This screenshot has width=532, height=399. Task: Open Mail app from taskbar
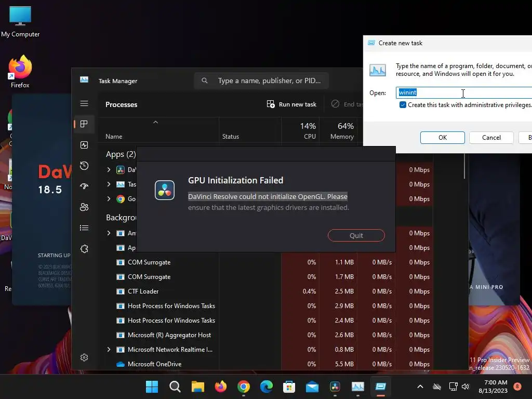click(x=312, y=387)
